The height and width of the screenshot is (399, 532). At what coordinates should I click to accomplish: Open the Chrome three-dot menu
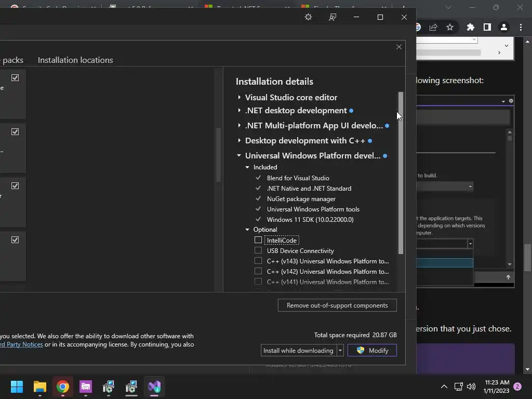pos(521,27)
